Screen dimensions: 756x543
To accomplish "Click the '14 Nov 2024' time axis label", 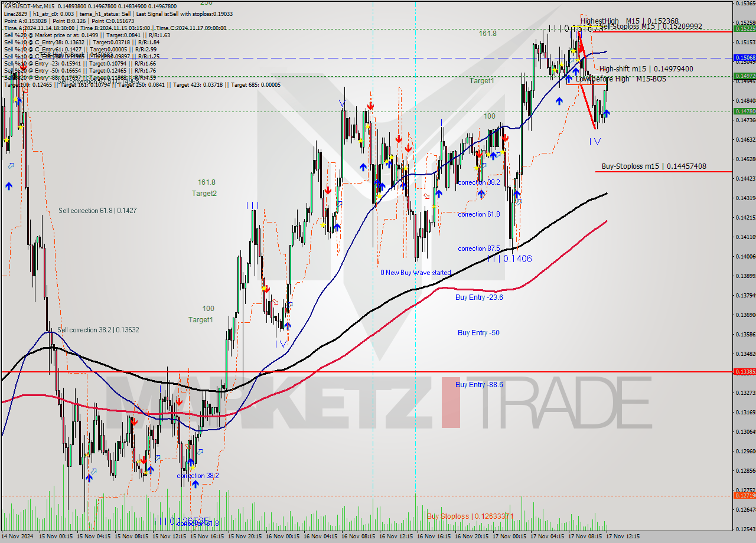I will pyautogui.click(x=18, y=537).
